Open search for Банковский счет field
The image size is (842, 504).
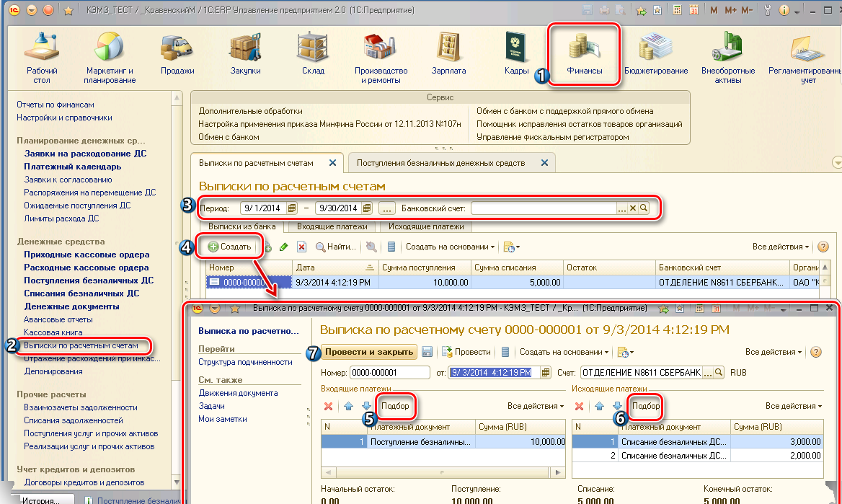point(643,208)
